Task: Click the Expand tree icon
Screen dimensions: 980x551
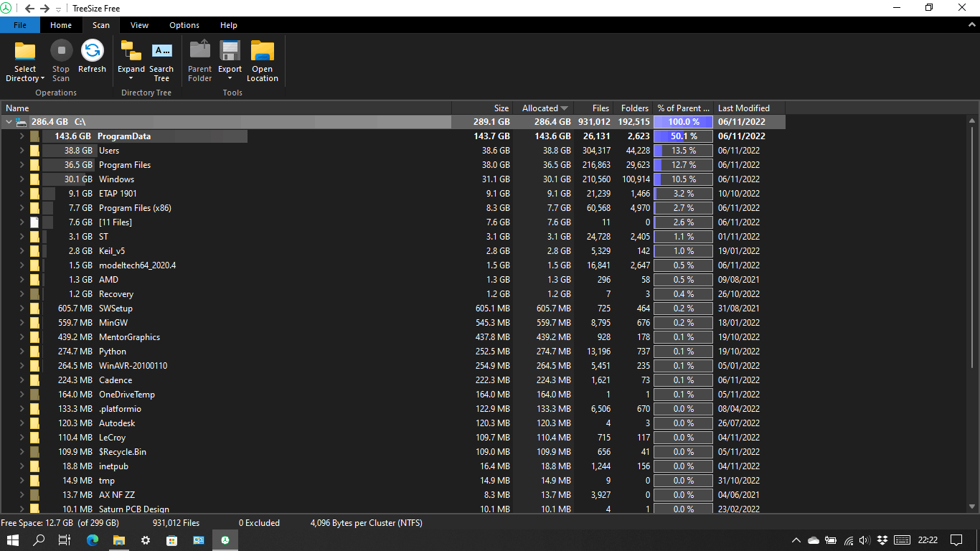Action: (x=131, y=51)
